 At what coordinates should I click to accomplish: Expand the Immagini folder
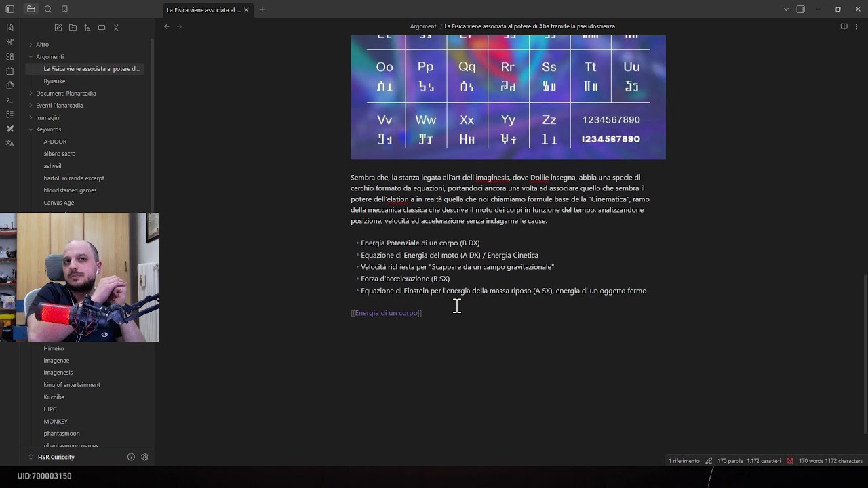(x=48, y=118)
